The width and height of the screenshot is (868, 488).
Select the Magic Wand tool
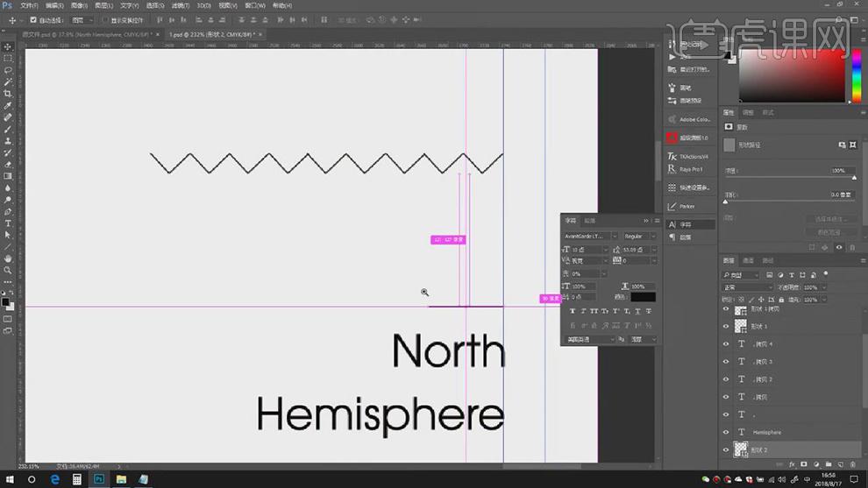[x=8, y=81]
